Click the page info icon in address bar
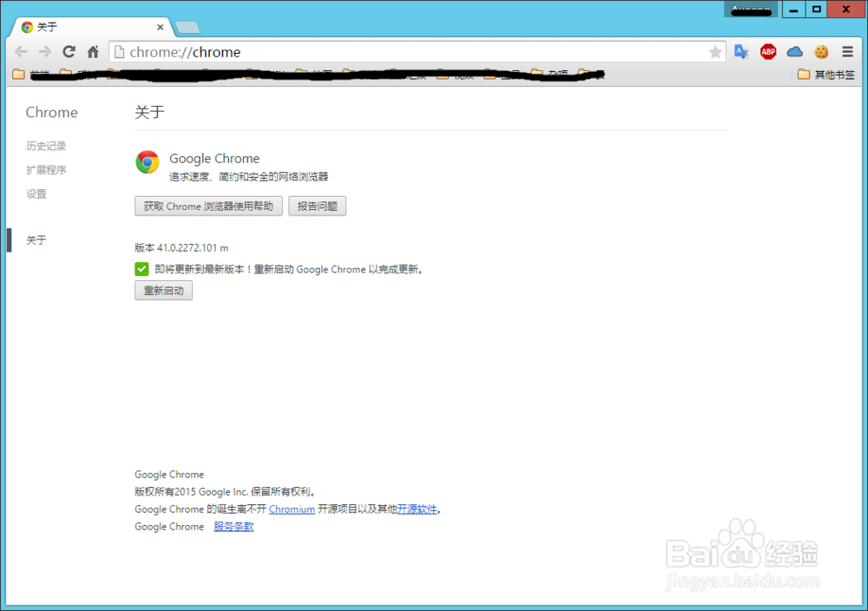This screenshot has height=611, width=868. coord(119,52)
